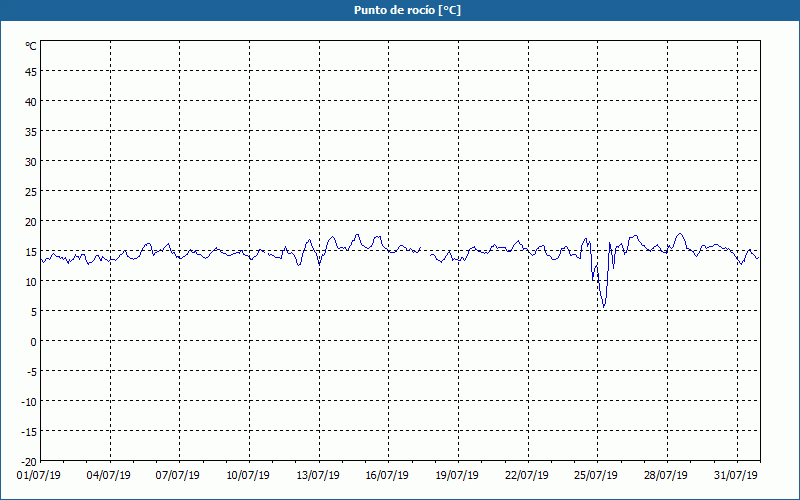This screenshot has height=500, width=800.
Task: Click the 15 value on the y-axis
Action: click(x=31, y=252)
